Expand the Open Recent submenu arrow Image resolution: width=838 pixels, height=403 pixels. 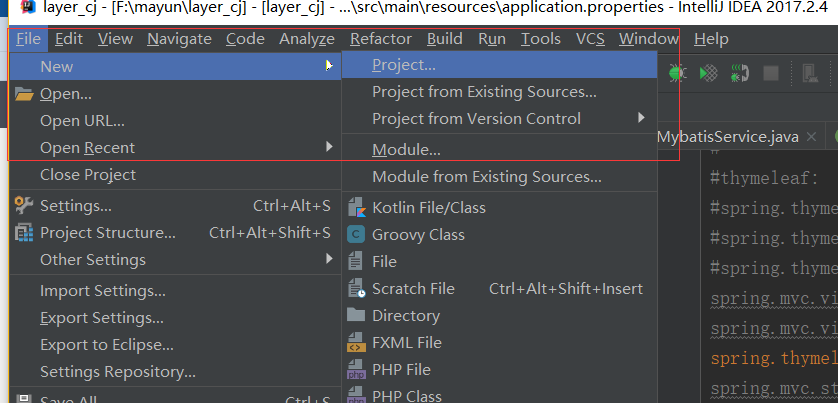(329, 148)
